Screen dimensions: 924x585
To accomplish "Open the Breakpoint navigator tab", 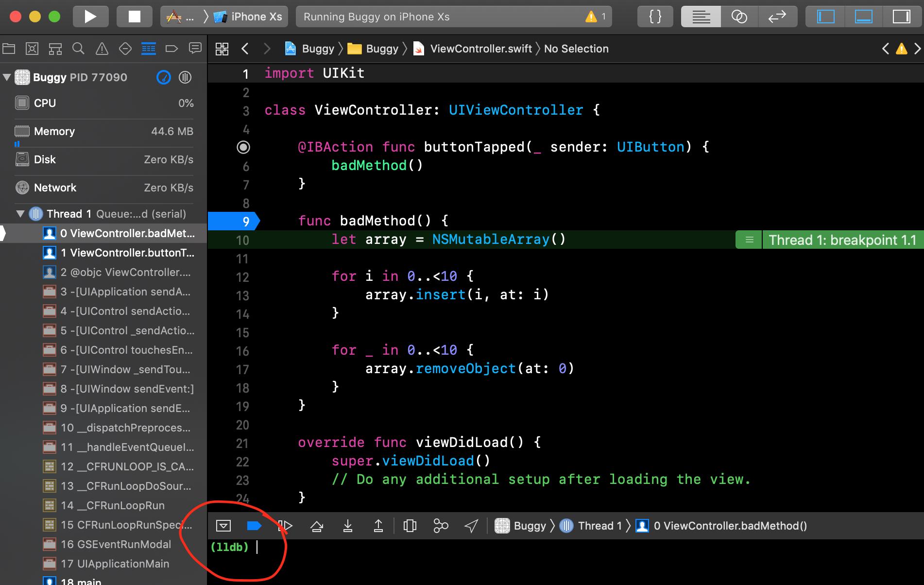I will [x=171, y=49].
